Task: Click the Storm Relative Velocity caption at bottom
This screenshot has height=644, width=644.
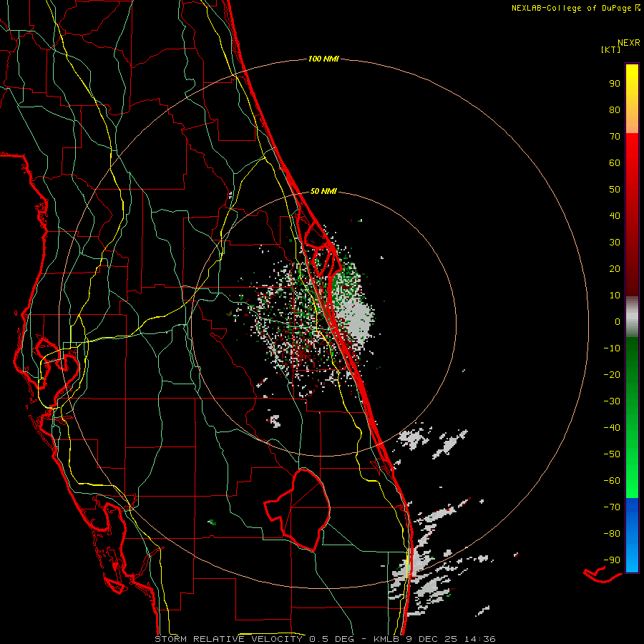Action: 325,639
